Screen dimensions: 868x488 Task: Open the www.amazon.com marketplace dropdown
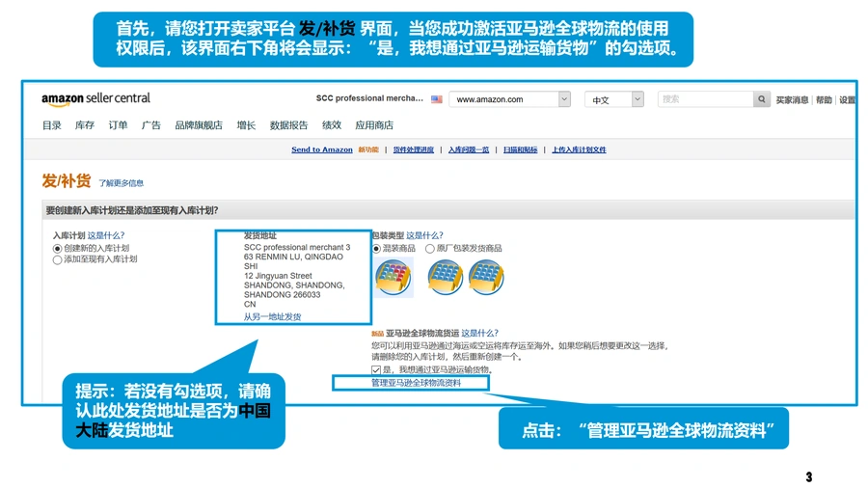click(509, 99)
